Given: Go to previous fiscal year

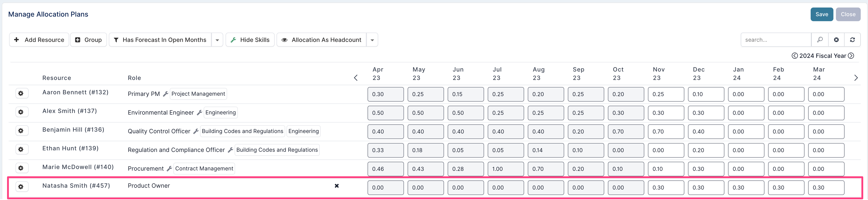Looking at the screenshot, I should pyautogui.click(x=794, y=56).
